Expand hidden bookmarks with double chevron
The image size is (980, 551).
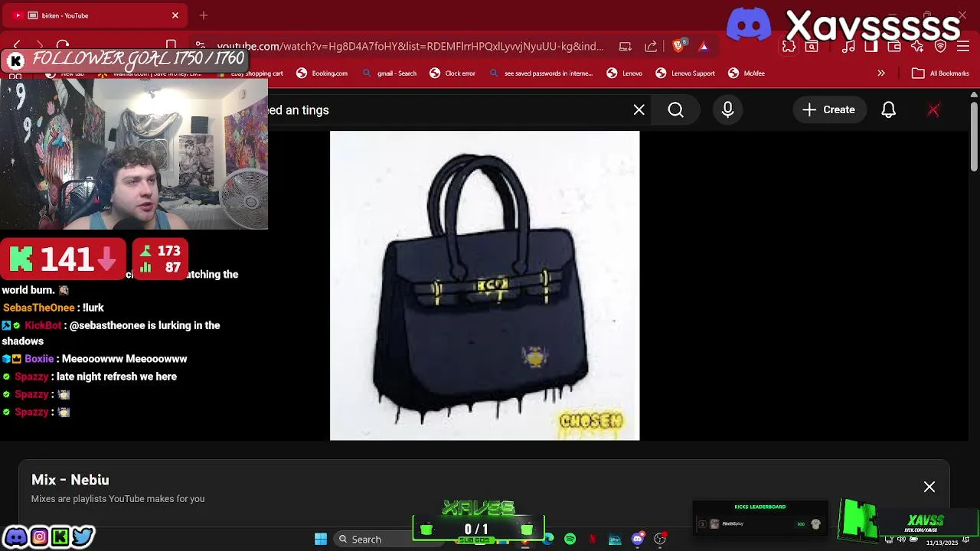(881, 73)
